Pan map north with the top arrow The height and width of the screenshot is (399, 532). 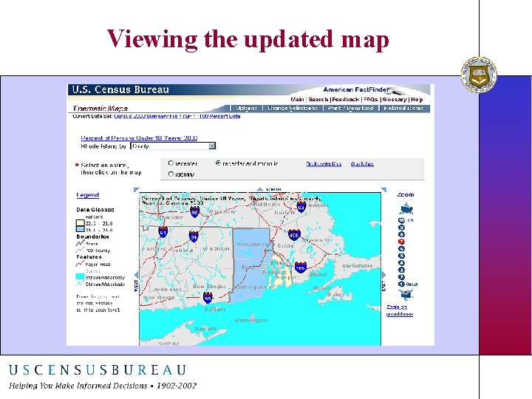pyautogui.click(x=259, y=189)
